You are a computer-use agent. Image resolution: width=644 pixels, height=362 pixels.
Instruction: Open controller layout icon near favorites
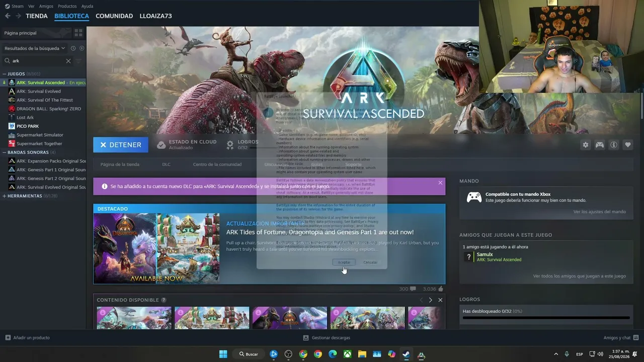point(600,145)
